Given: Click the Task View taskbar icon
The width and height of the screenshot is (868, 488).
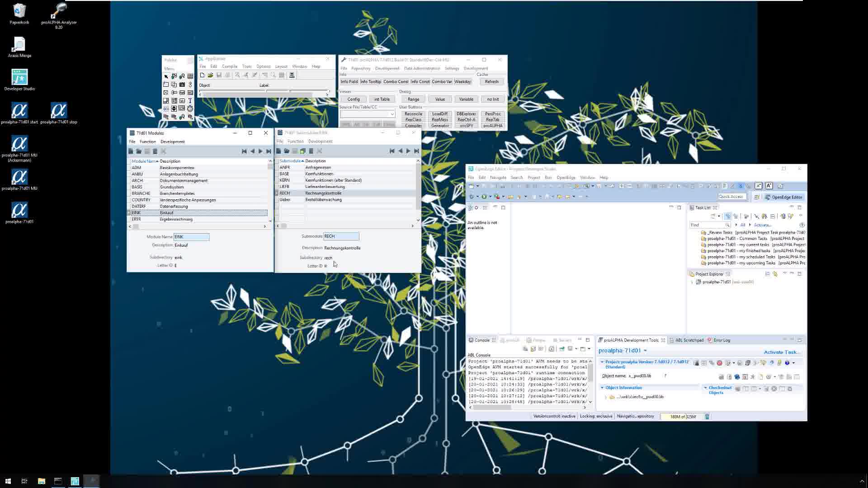Looking at the screenshot, I should coord(24,481).
